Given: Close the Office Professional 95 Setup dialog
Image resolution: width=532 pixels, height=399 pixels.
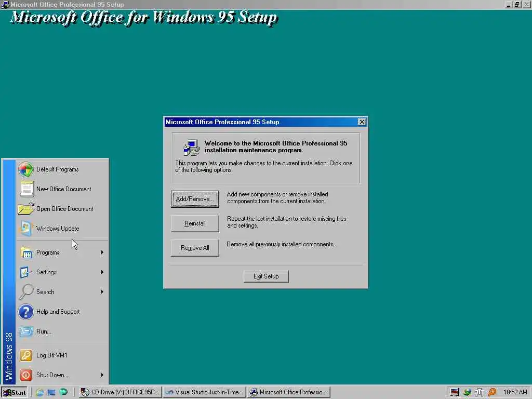Looking at the screenshot, I should [362, 122].
